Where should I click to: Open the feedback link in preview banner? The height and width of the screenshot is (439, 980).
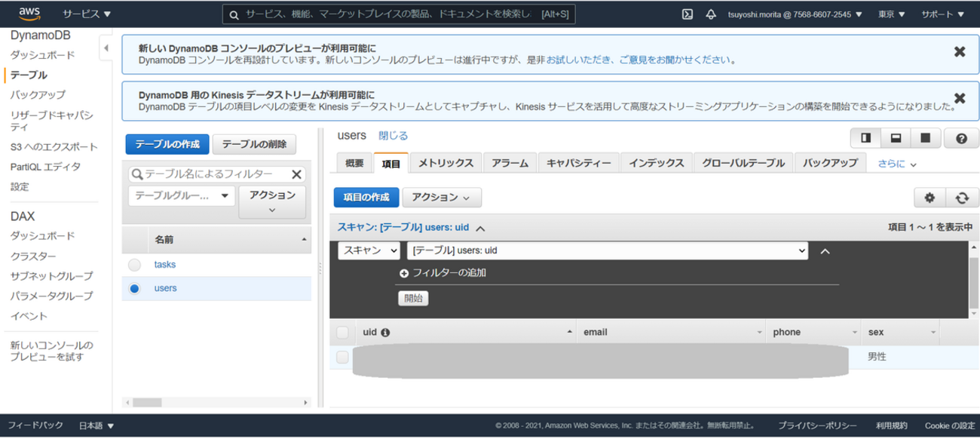[x=638, y=60]
